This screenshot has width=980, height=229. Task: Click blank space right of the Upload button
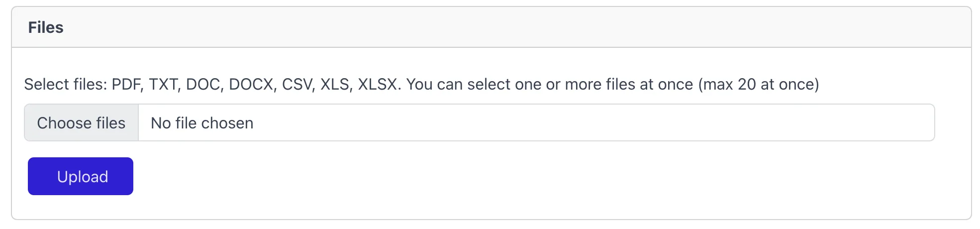click(x=497, y=176)
